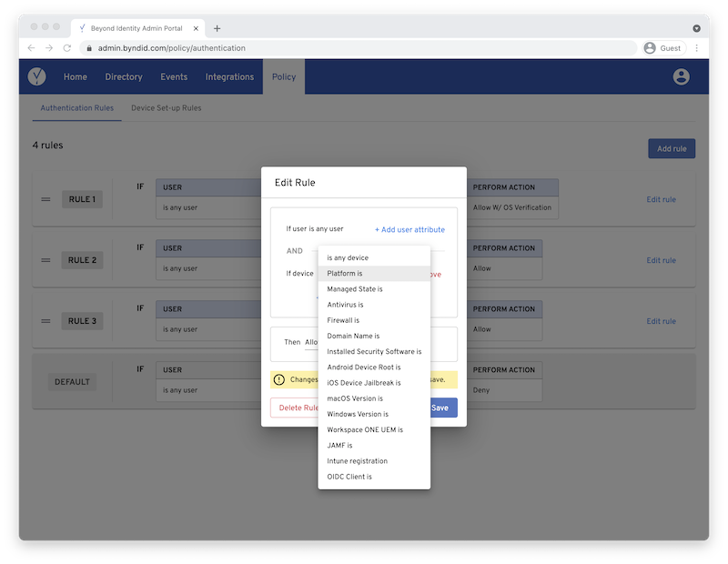Screen dimensions: 728x564
Task: Click the browser dropdown icon at top right
Action: (696, 28)
